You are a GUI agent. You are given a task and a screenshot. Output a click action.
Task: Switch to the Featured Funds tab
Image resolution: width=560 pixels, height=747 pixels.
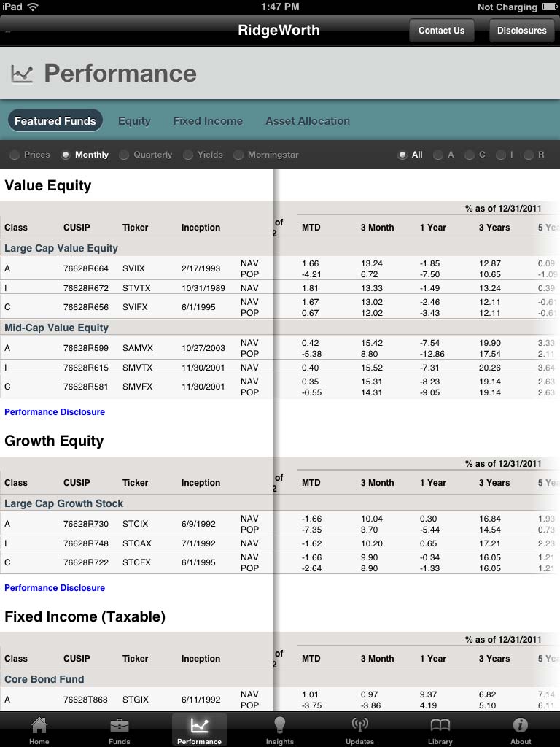55,121
